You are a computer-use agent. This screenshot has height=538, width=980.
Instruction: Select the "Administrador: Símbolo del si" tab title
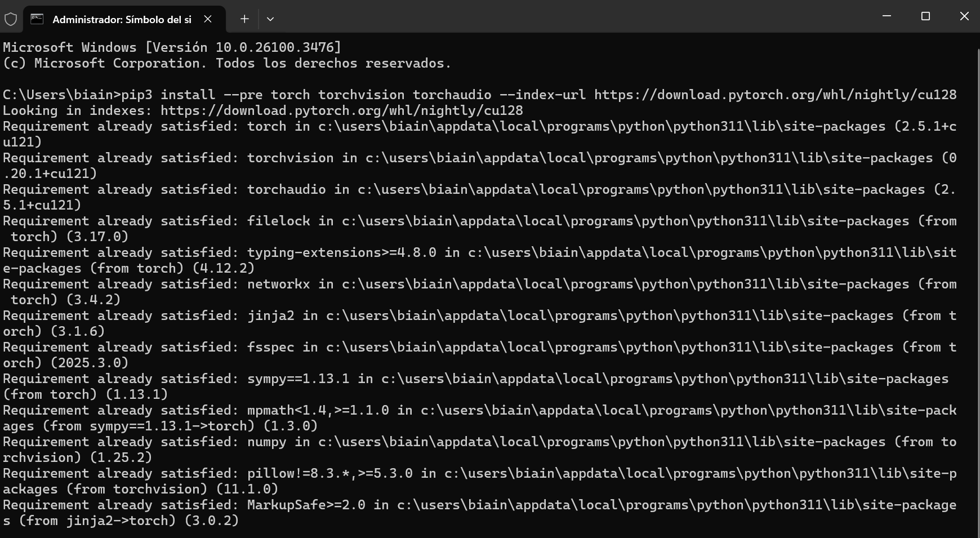click(x=122, y=20)
